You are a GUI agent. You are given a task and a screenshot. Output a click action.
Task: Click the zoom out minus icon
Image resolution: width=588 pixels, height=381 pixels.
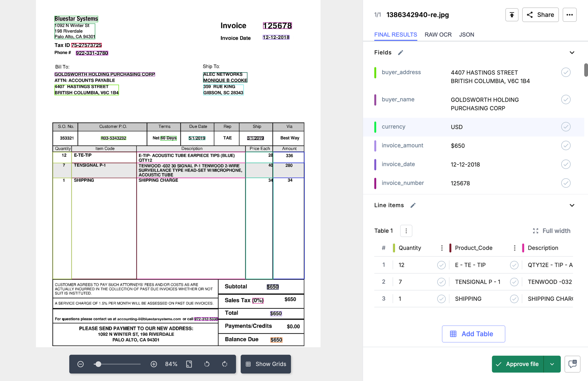pos(81,364)
